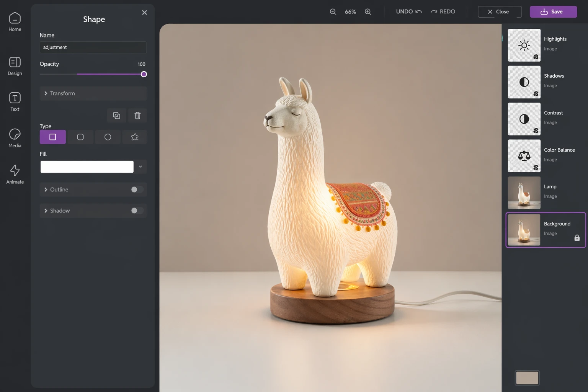Select the Lamp layer thumbnail
Screen dimensions: 588x392
tap(524, 193)
